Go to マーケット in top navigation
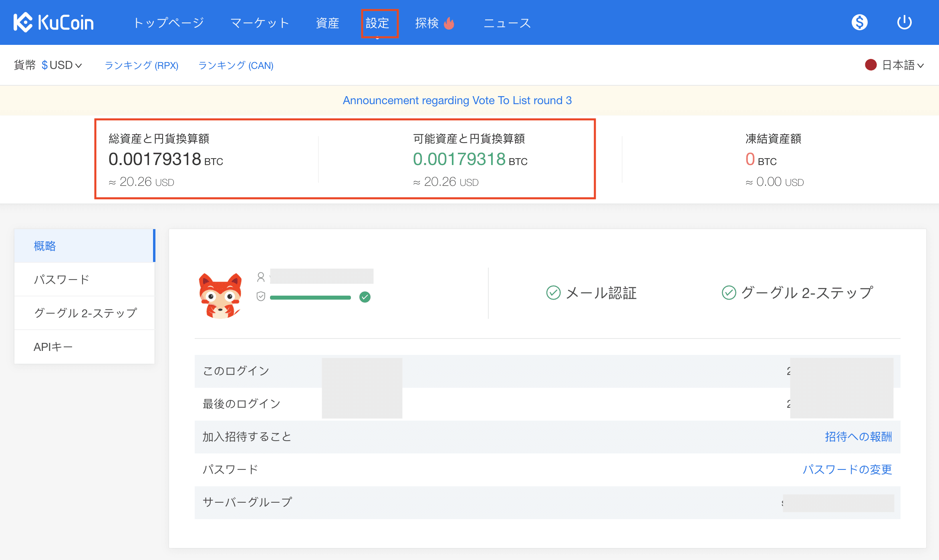This screenshot has width=939, height=560. tap(260, 23)
